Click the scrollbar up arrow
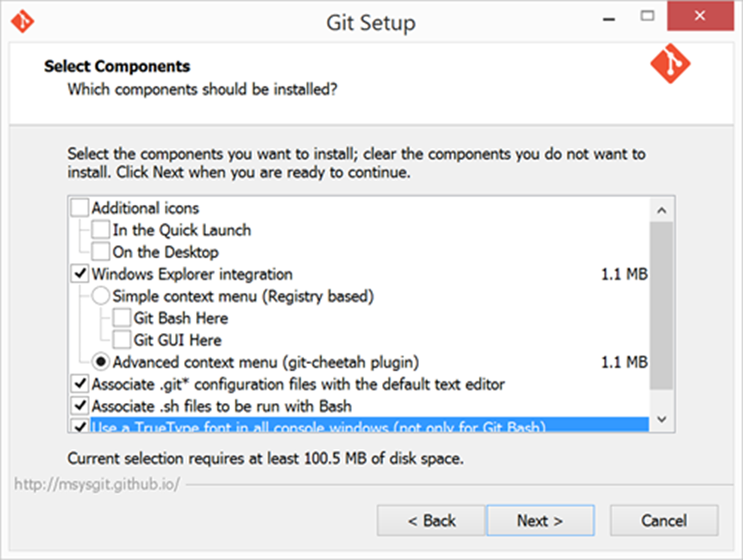This screenshot has height=560, width=743. coord(662,210)
